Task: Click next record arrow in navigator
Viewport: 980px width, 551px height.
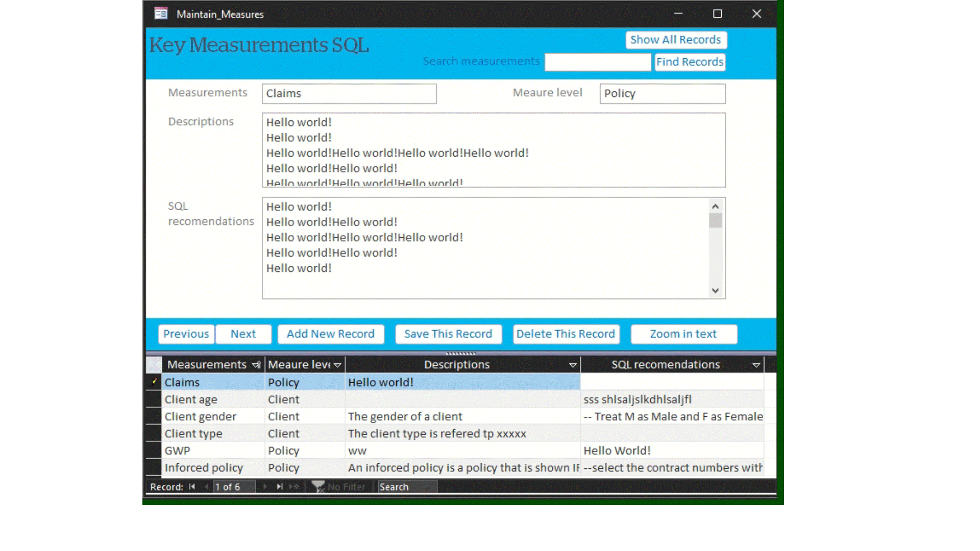Action: tap(265, 487)
